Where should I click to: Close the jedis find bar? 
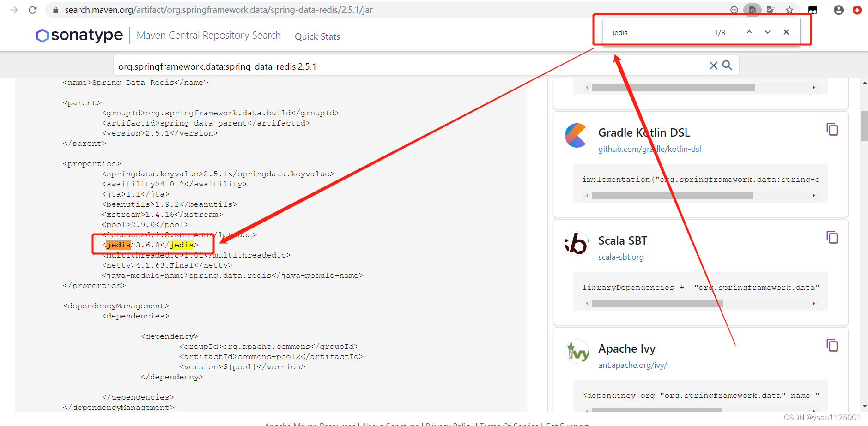tap(786, 32)
